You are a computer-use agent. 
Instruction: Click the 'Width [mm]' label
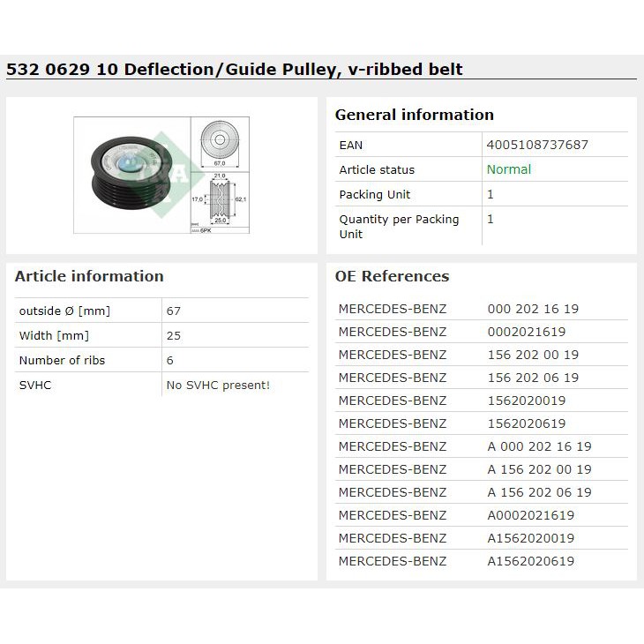pyautogui.click(x=54, y=335)
